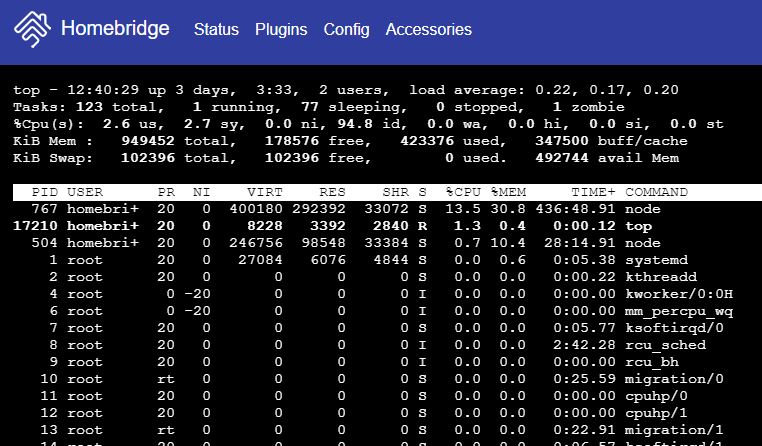Click the TIME+ column header
Viewport: 762px width, 446px height.
tap(593, 192)
